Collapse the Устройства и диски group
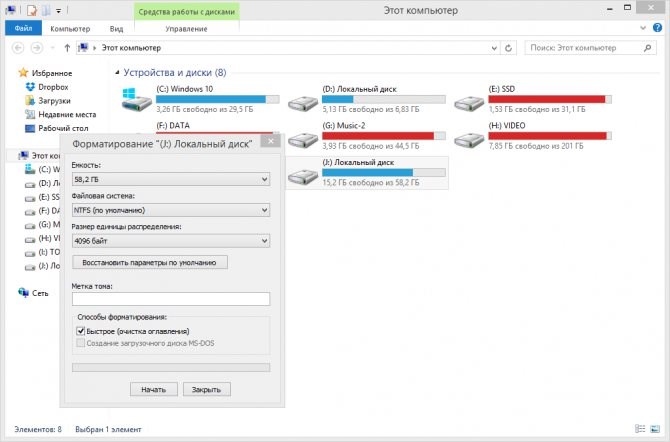This screenshot has width=670, height=442. pos(117,73)
